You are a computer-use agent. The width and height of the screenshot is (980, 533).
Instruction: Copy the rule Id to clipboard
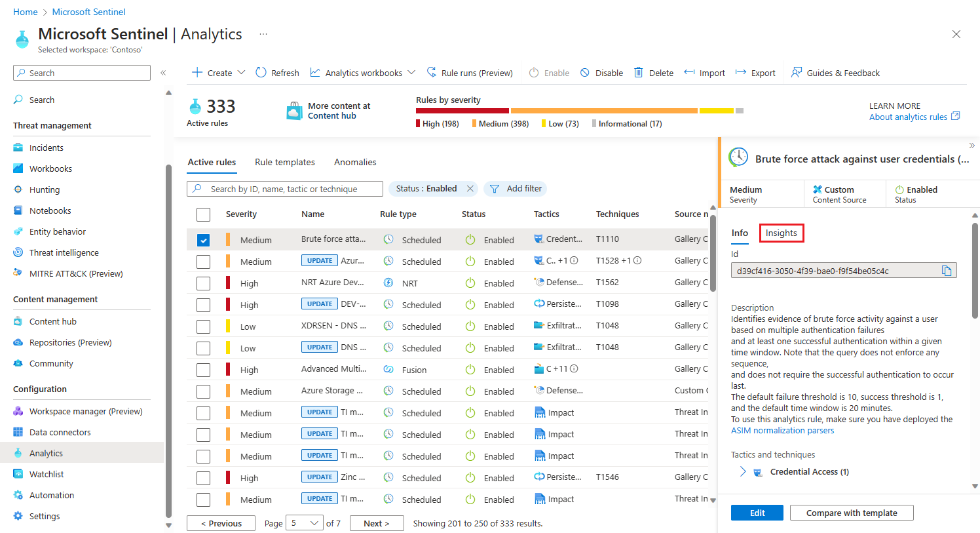[x=947, y=269]
